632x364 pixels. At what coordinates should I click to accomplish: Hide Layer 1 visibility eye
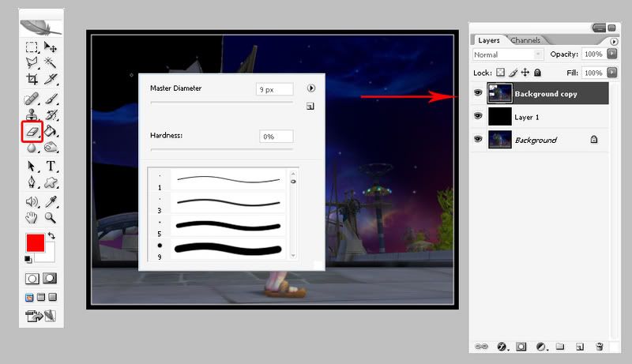click(x=478, y=116)
